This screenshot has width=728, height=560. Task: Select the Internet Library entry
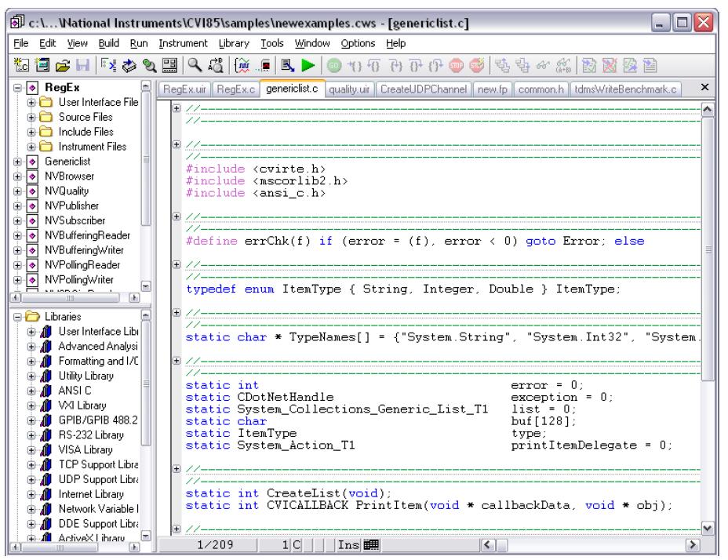[91, 494]
